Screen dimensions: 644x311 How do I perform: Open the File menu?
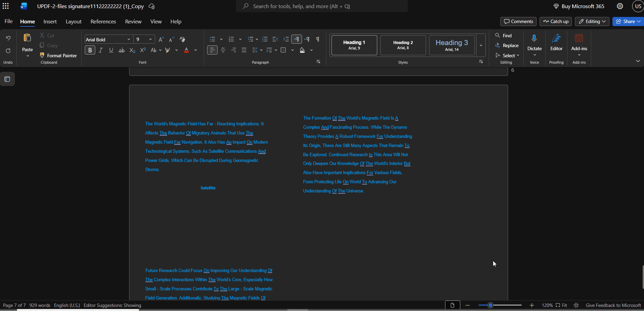click(x=8, y=21)
